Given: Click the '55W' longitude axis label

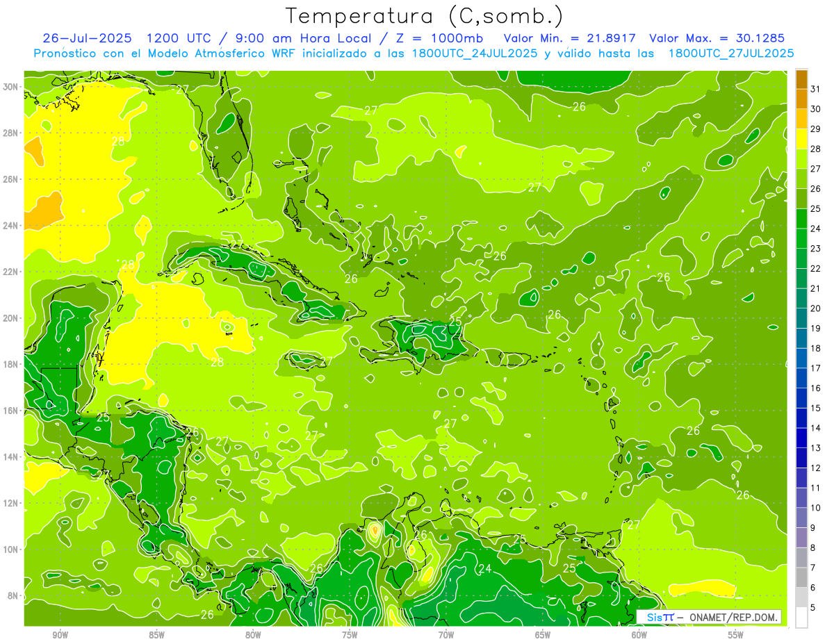Looking at the screenshot, I should [736, 634].
